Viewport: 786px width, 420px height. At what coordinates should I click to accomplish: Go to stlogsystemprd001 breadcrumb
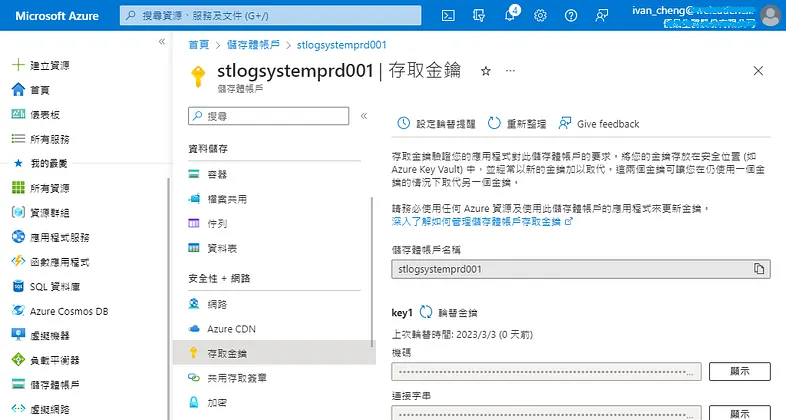click(342, 45)
